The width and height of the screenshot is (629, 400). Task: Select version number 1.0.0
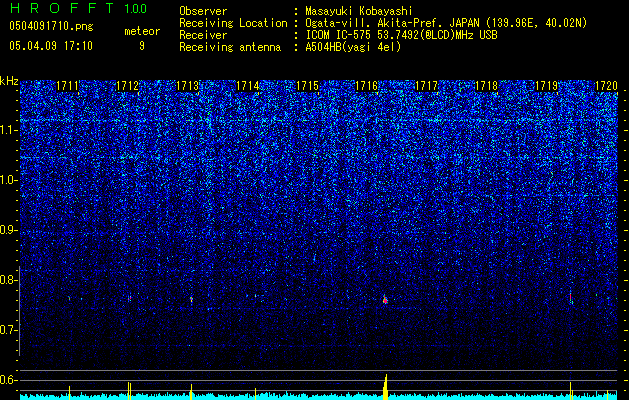[x=135, y=8]
